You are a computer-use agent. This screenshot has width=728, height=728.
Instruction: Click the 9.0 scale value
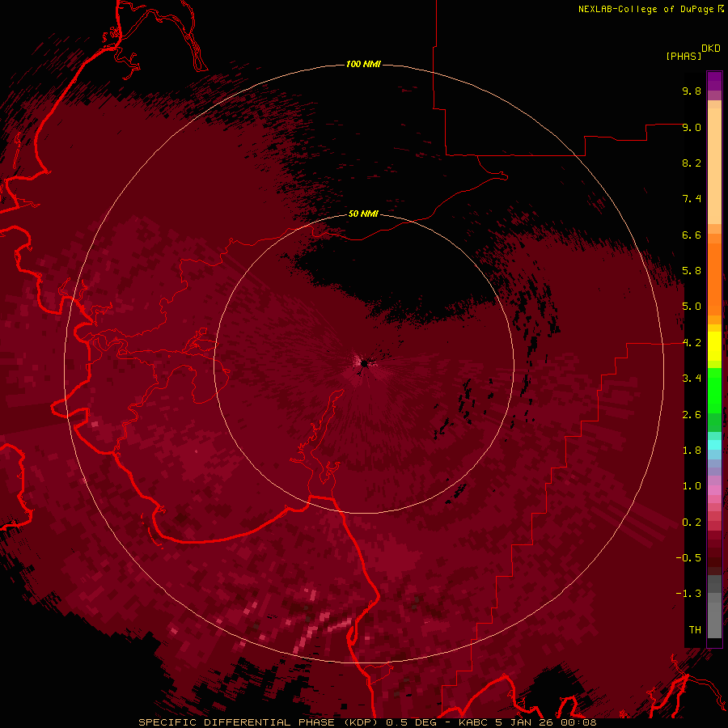point(692,127)
